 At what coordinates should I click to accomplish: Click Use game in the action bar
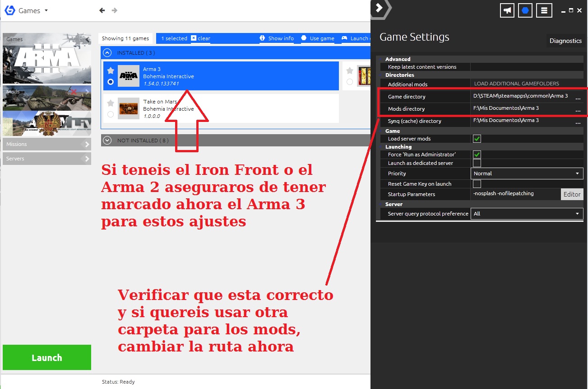coord(322,38)
